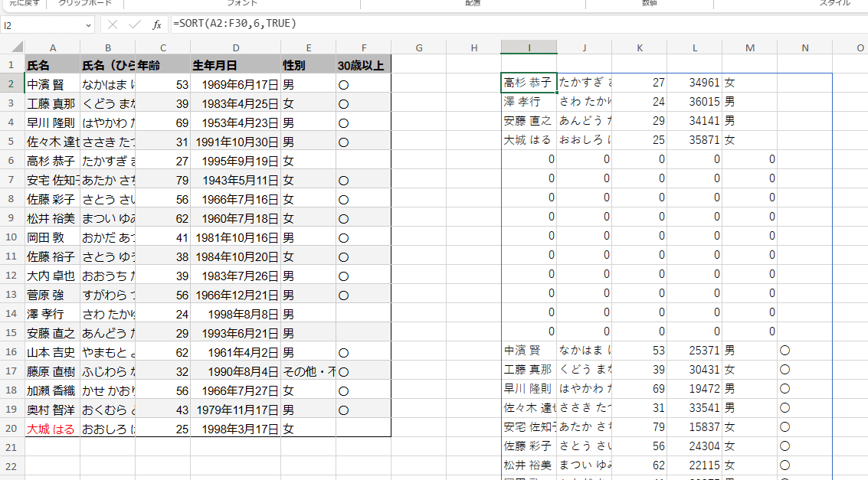
Task: Click cell 工藤 真那 in column A
Action: point(53,104)
